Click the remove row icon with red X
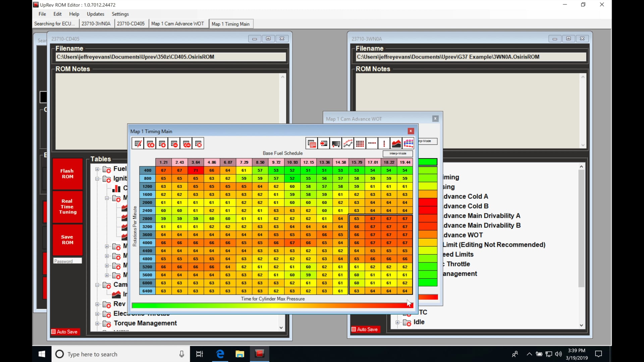The width and height of the screenshot is (644, 362). 198,143
